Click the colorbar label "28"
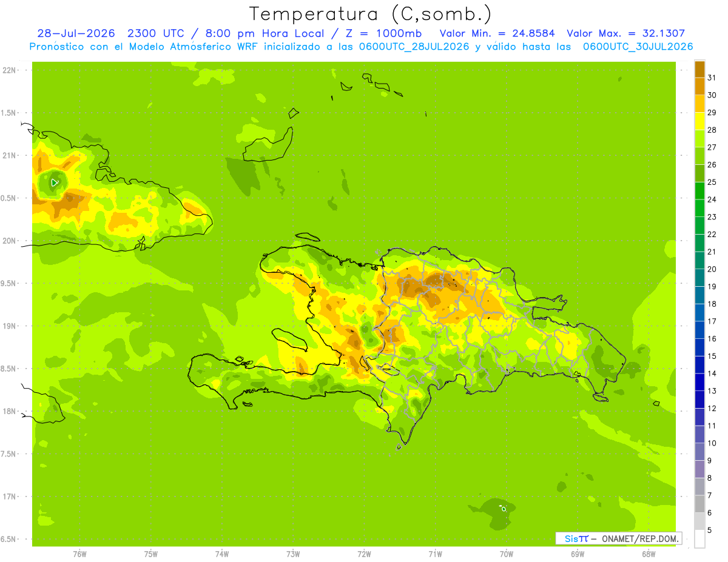The width and height of the screenshot is (728, 562). tap(712, 130)
